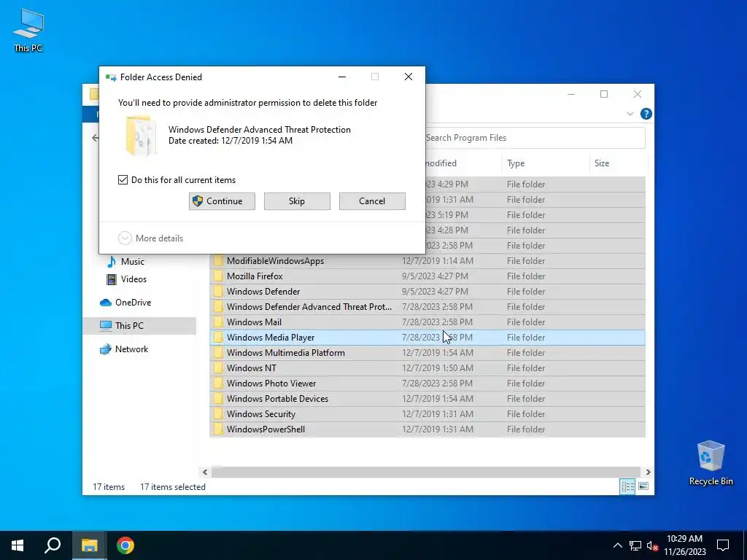Select OneDrive in the navigation pane
Screen dimensions: 747x560
point(133,303)
